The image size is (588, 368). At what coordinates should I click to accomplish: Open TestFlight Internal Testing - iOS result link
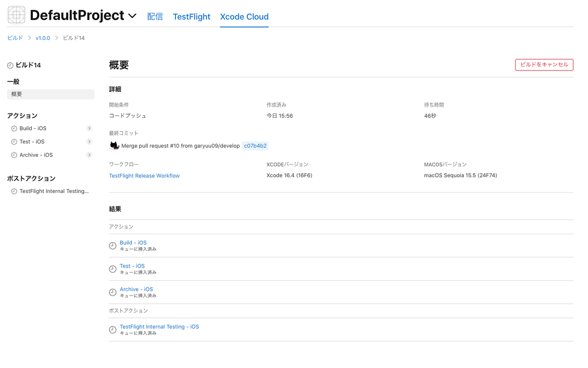(x=159, y=326)
